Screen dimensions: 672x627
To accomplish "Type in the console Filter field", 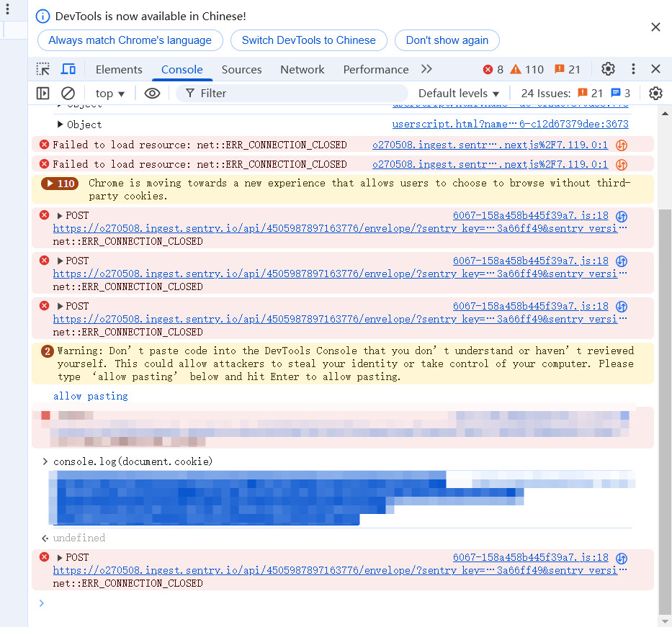I will (295, 93).
